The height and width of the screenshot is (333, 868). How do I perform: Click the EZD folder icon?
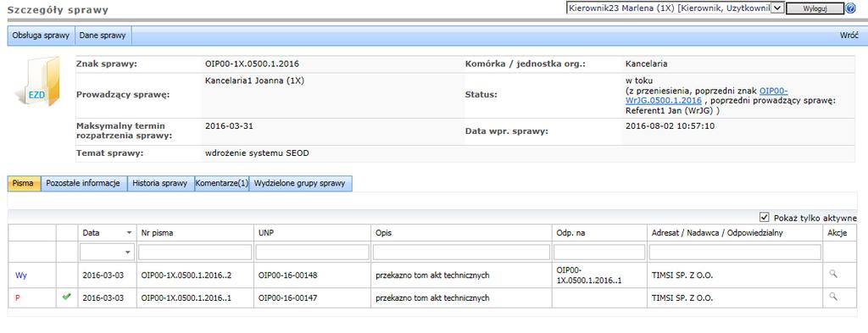[x=37, y=82]
